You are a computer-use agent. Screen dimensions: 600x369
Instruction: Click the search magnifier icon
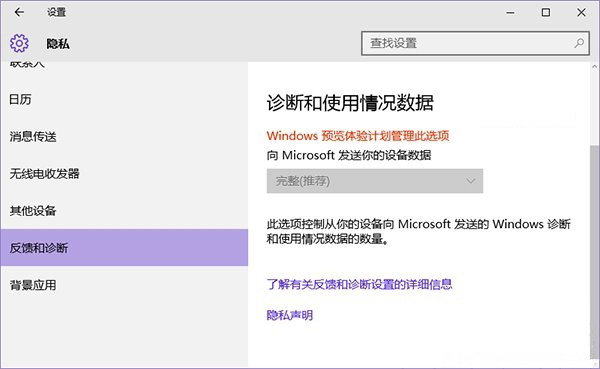pyautogui.click(x=579, y=43)
